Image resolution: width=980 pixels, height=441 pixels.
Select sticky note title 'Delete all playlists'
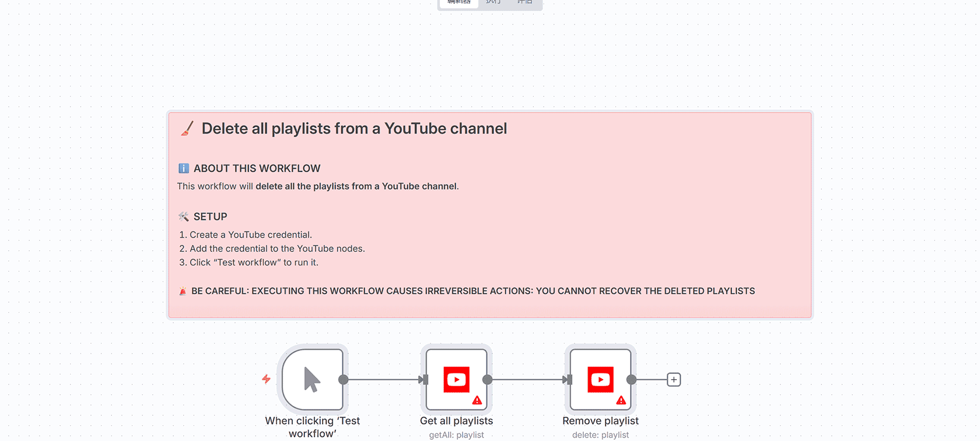click(x=354, y=128)
